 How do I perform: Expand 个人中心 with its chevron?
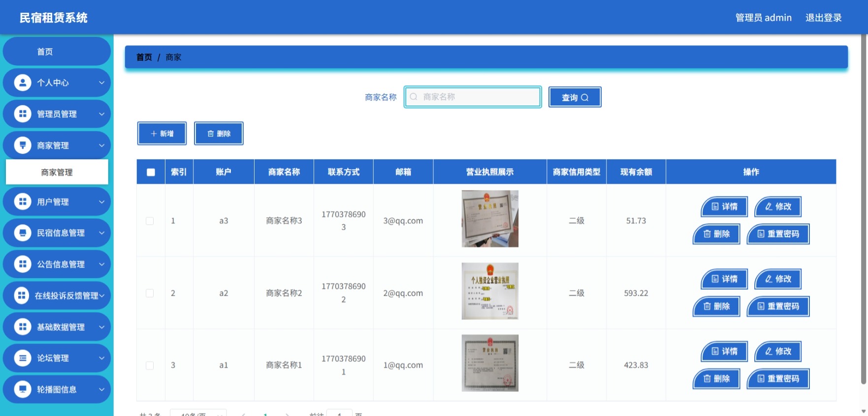[101, 82]
